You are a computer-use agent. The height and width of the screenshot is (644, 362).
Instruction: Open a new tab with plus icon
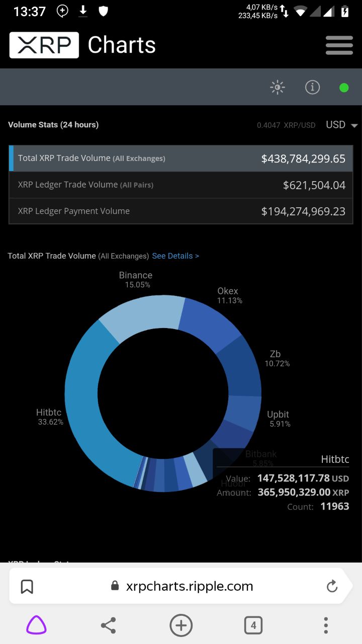[x=181, y=625]
